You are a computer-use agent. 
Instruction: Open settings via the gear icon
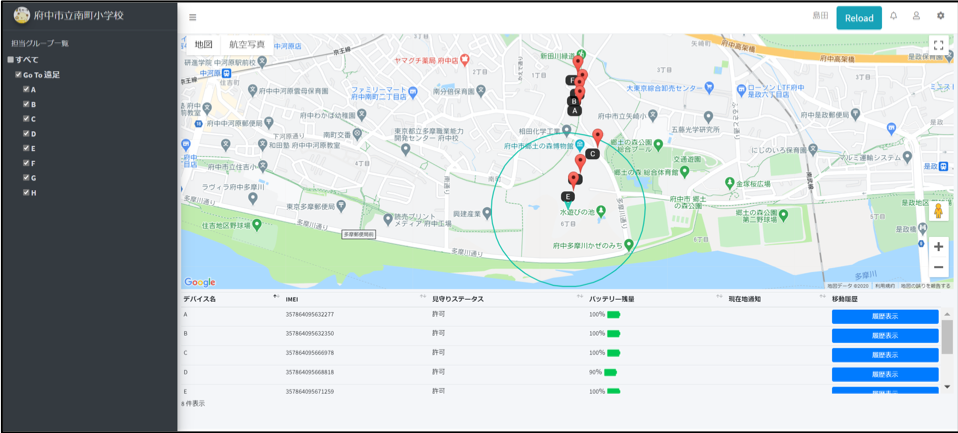coord(940,16)
